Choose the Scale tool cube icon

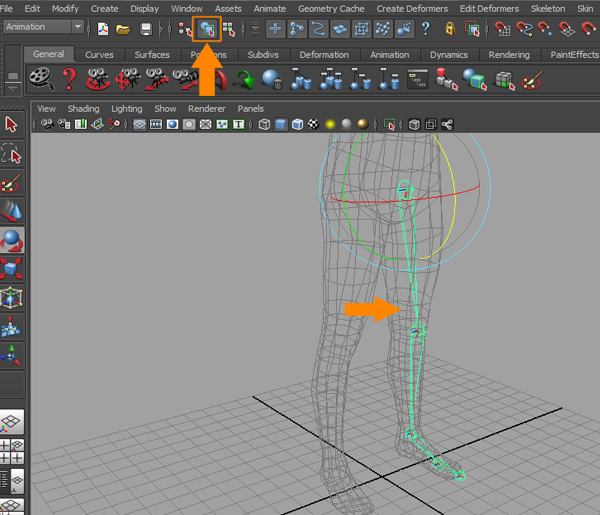[x=11, y=269]
